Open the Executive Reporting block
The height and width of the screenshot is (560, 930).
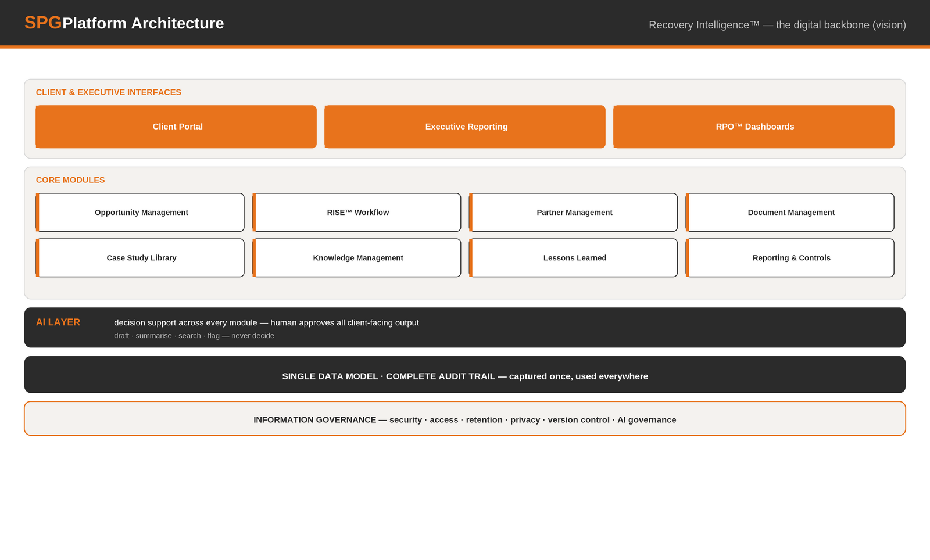click(465, 127)
